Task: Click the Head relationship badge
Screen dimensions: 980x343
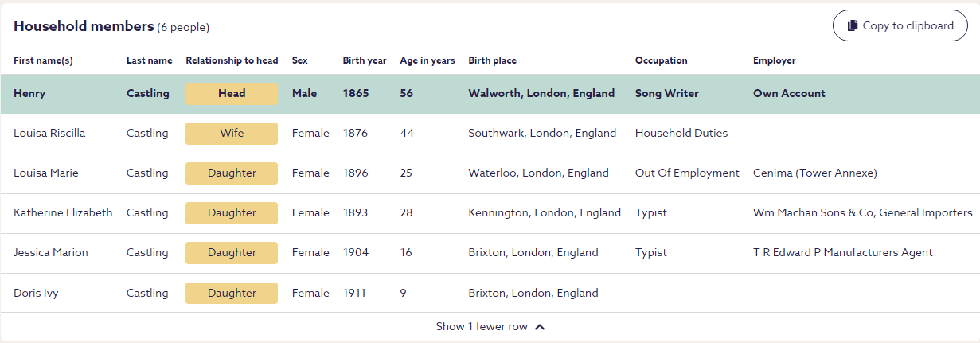Action: point(232,93)
